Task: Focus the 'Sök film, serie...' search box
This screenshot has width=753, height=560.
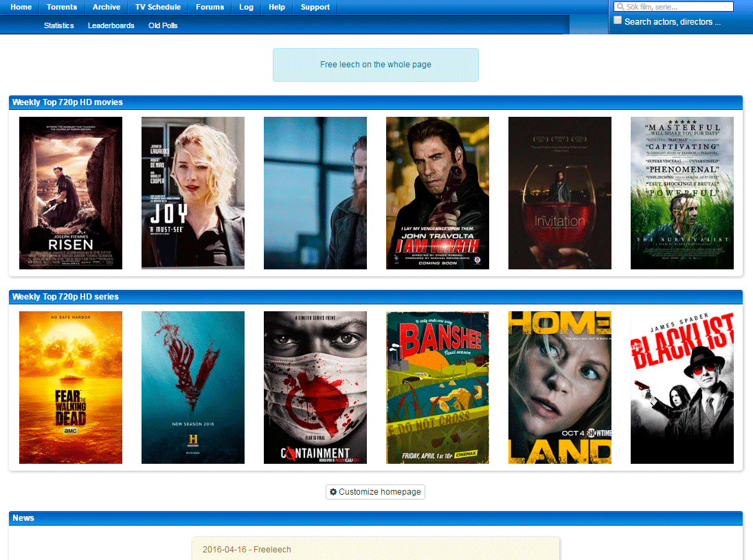Action: coord(673,7)
